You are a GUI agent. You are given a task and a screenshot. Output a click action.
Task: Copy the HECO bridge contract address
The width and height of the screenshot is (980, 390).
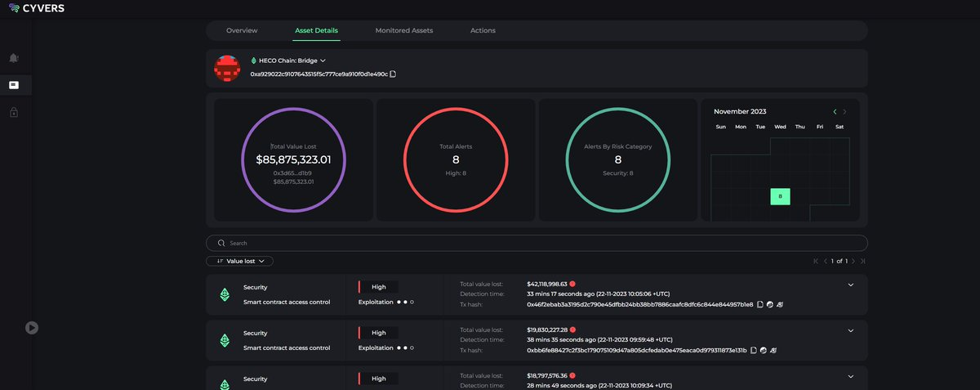coord(393,74)
